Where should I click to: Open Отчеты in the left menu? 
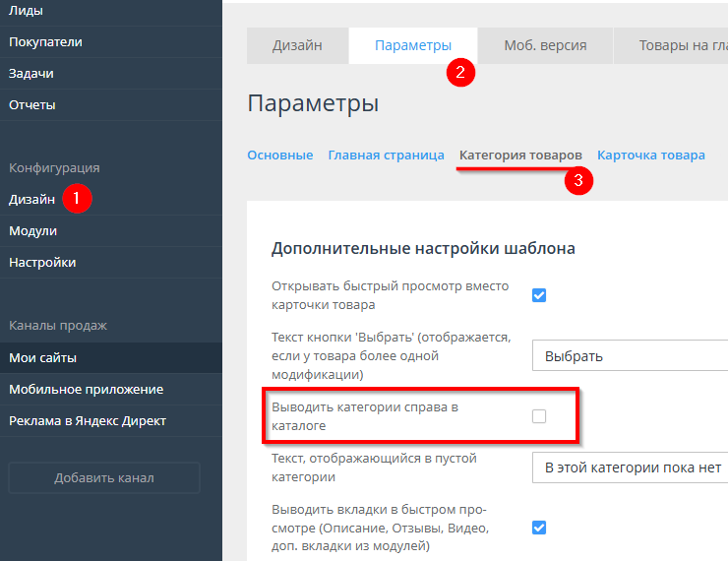tap(32, 105)
